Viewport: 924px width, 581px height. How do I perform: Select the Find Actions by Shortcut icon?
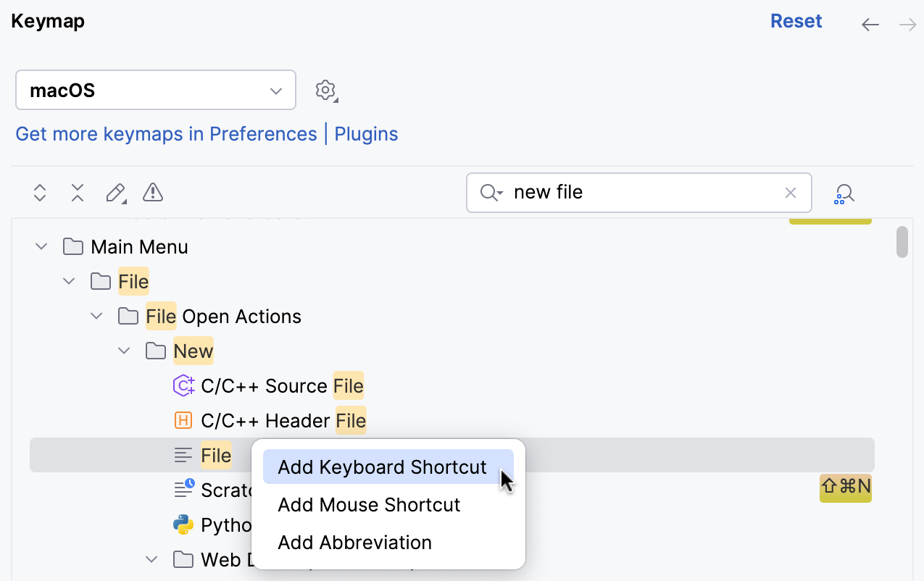(844, 193)
